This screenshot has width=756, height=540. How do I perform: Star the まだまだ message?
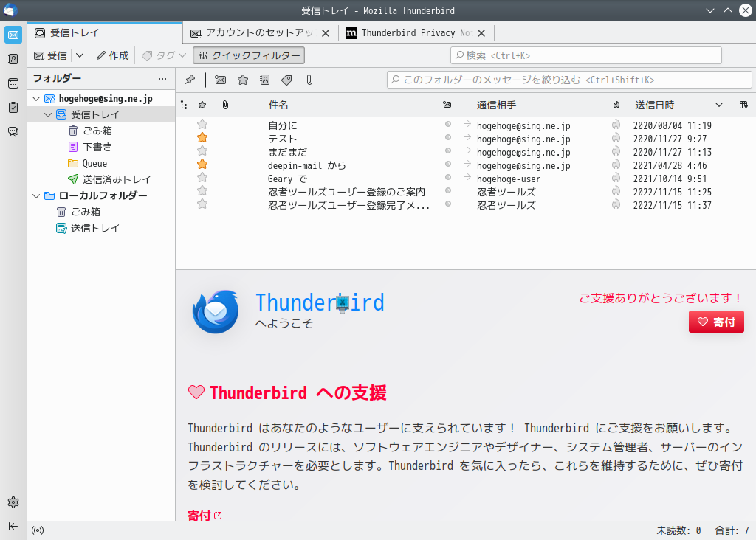[x=202, y=151]
